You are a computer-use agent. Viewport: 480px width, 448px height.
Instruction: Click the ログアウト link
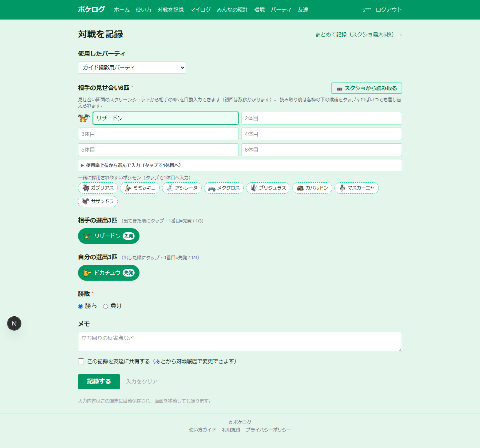click(x=389, y=10)
